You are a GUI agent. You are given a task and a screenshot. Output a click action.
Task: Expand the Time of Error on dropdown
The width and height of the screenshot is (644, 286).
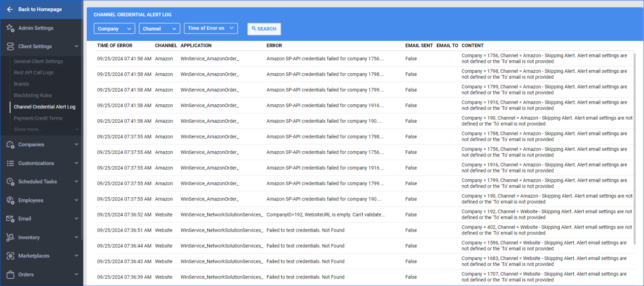211,28
